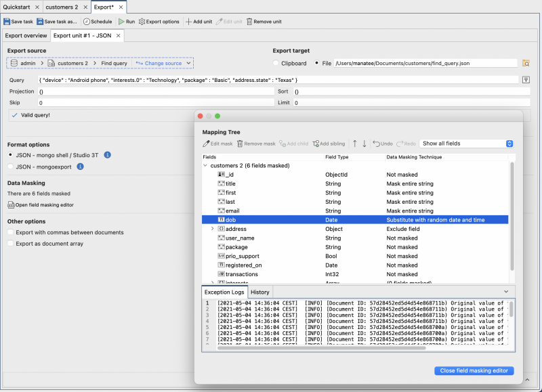Collapse the Exception Logs panel chevron
The width and height of the screenshot is (542, 392).
[506, 292]
